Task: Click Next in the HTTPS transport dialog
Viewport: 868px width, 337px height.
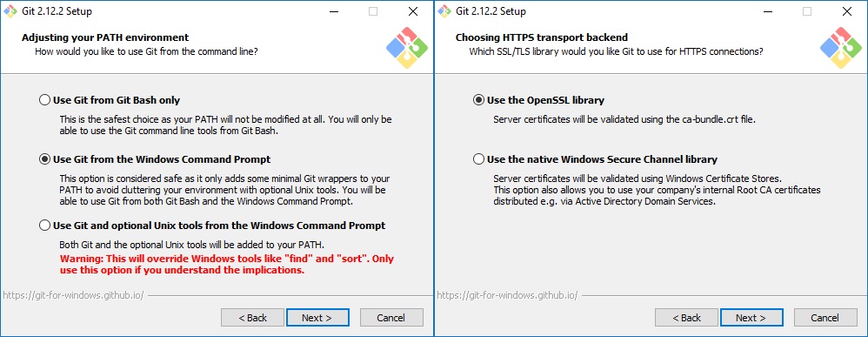Action: tap(751, 318)
